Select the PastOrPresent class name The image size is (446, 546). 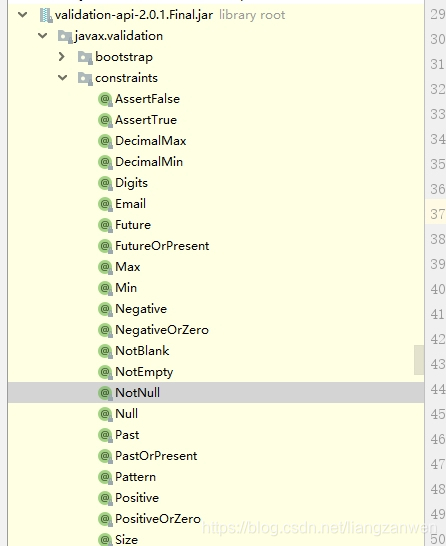coord(156,456)
